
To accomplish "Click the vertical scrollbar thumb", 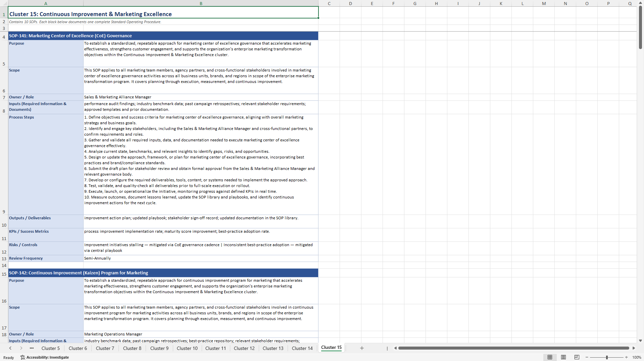I will (640, 28).
